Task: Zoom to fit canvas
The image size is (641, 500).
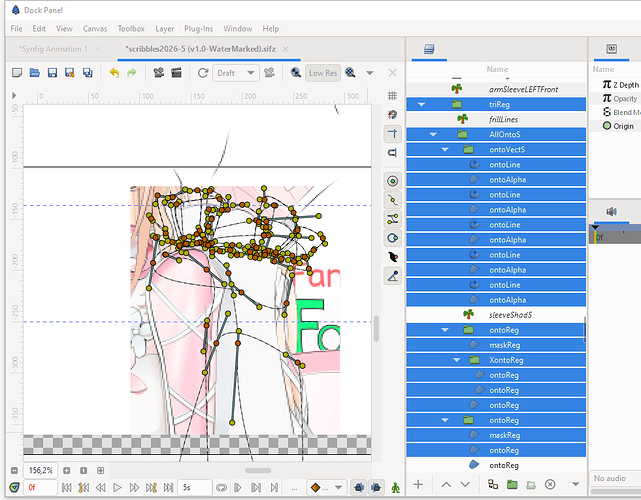Action: coord(101,471)
